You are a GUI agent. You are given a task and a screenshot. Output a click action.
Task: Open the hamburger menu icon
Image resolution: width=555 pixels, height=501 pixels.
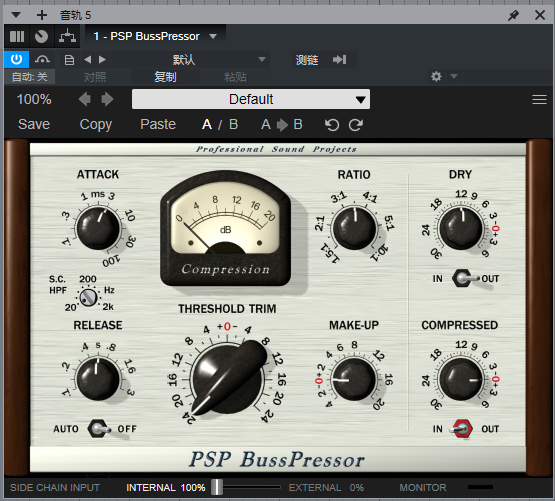click(x=539, y=99)
